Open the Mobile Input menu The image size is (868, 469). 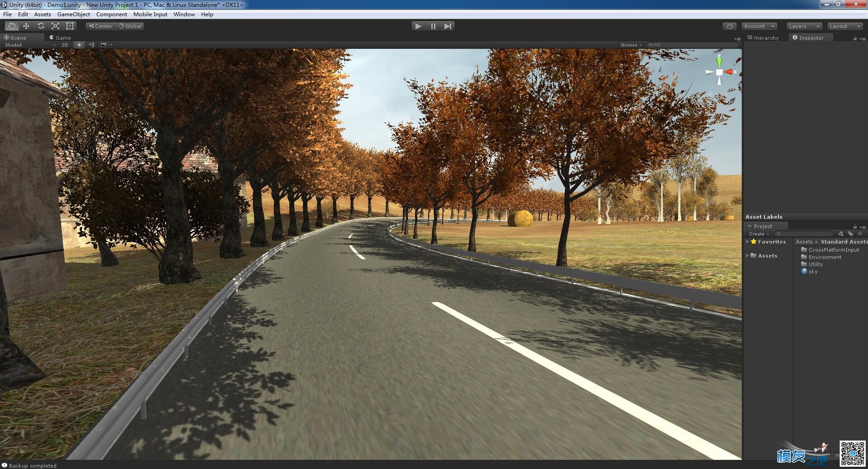pyautogui.click(x=150, y=14)
